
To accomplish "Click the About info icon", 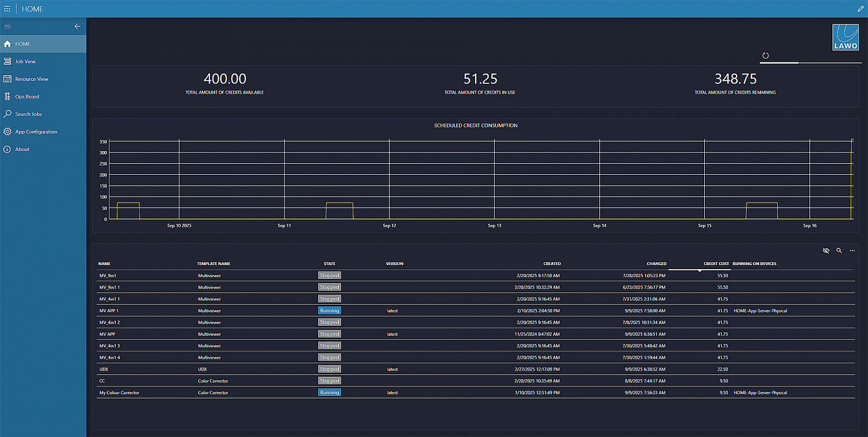I will click(x=8, y=149).
